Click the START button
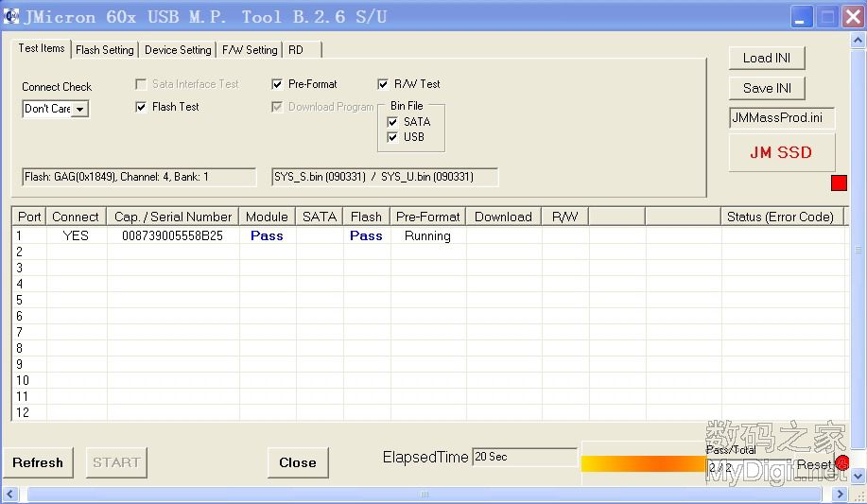This screenshot has width=867, height=504. pyautogui.click(x=116, y=462)
